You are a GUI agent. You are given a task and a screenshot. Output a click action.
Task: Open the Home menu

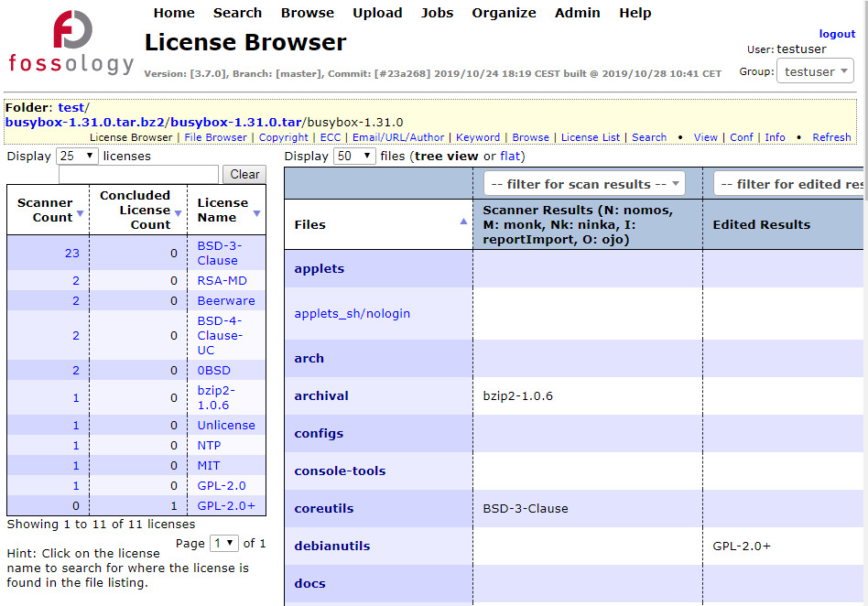[x=174, y=13]
